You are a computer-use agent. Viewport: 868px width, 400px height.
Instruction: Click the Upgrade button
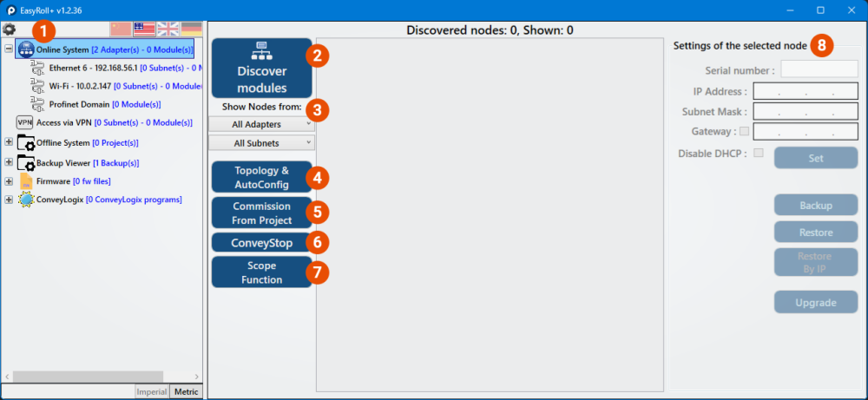point(816,303)
